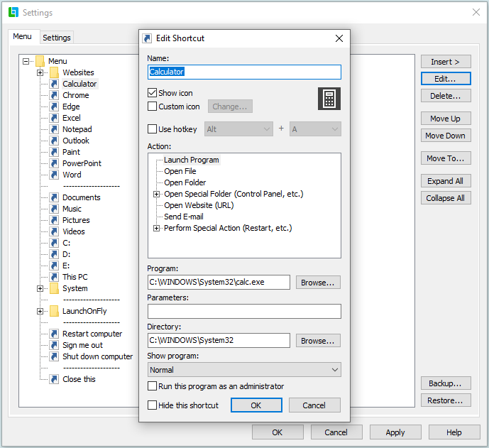Expand the Open Special Folder action node
Viewport: 489px width, 448px height.
click(157, 194)
